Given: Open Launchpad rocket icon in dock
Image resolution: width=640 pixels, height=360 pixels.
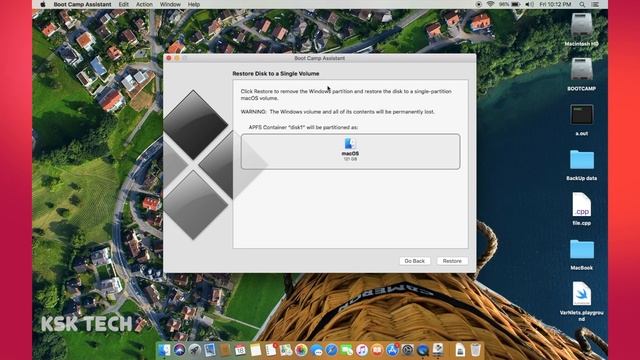Looking at the screenshot, I should coord(194,350).
